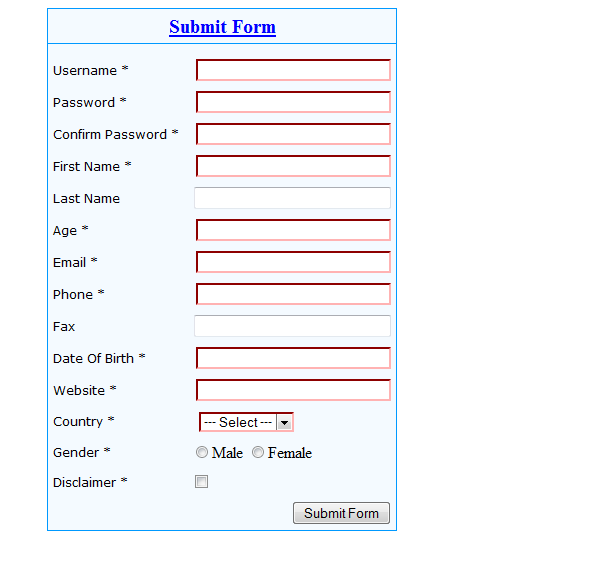Select the First Name input box
The width and height of the screenshot is (609, 562).
[x=293, y=166]
